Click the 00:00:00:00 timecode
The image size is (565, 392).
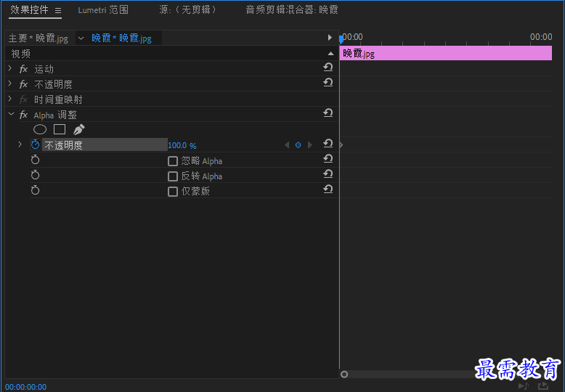coord(25,387)
